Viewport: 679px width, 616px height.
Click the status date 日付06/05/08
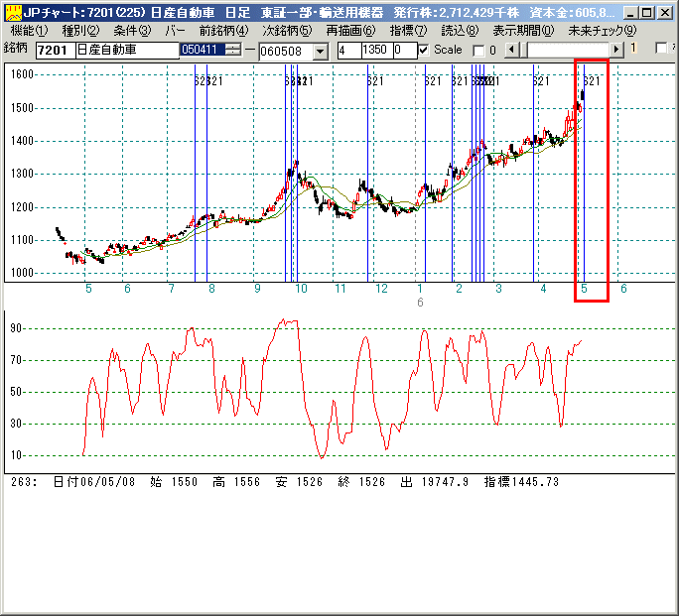(94, 481)
